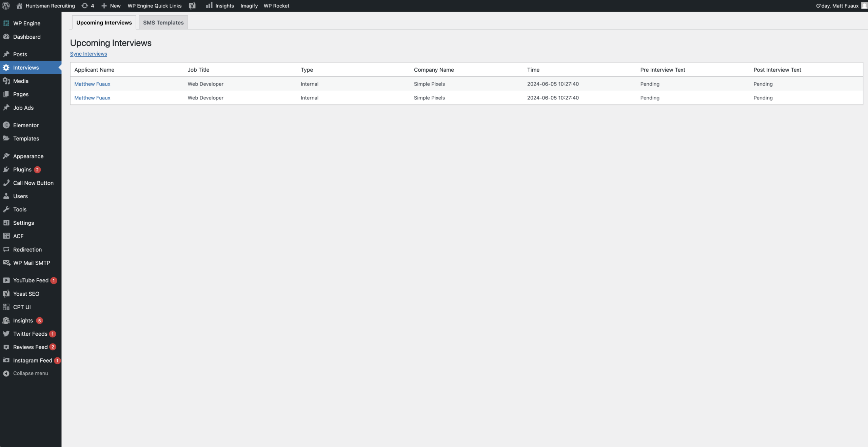The image size is (868, 447).
Task: Open Plugins menu with 2 updates
Action: (22, 170)
